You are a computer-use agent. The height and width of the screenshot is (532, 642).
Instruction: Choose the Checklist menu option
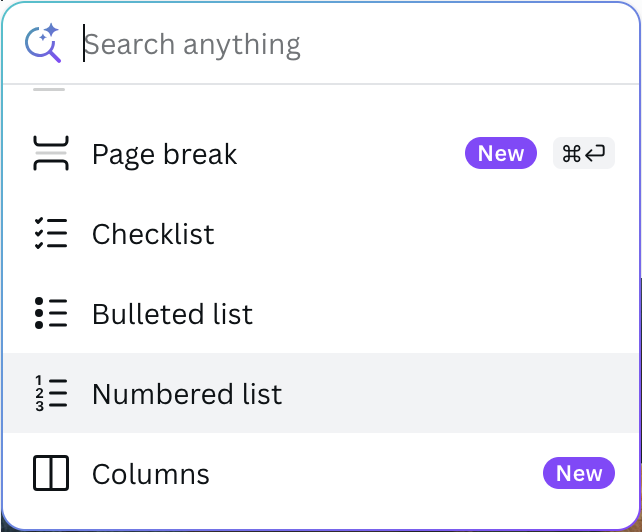(153, 234)
